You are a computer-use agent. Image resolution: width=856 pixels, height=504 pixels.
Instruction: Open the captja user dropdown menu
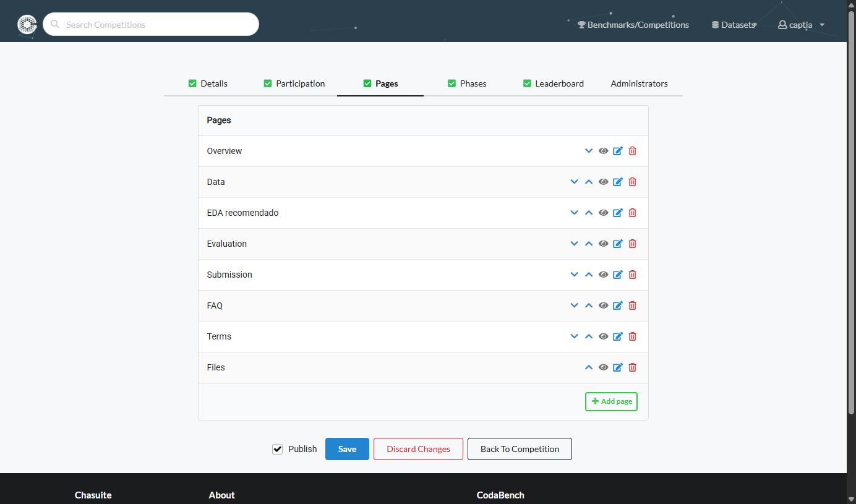pos(801,25)
